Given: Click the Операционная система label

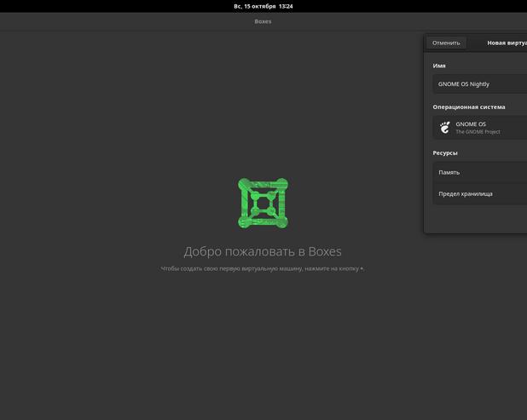Looking at the screenshot, I should point(469,107).
